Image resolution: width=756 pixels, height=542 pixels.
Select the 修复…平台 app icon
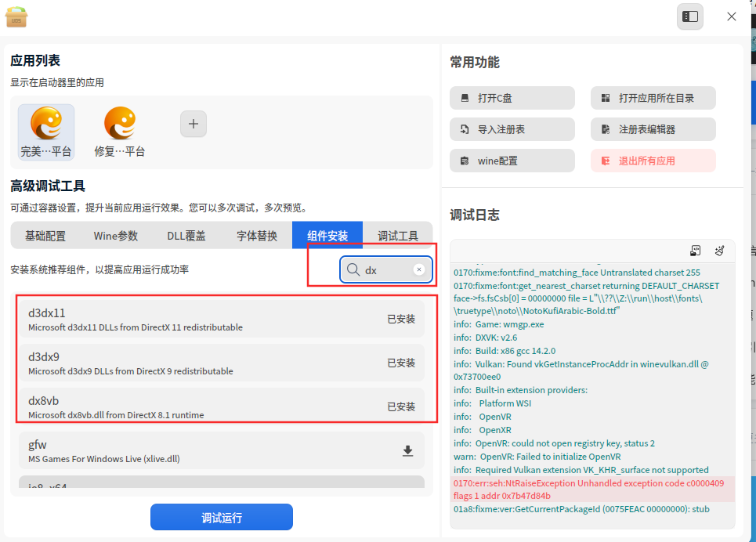pos(120,132)
